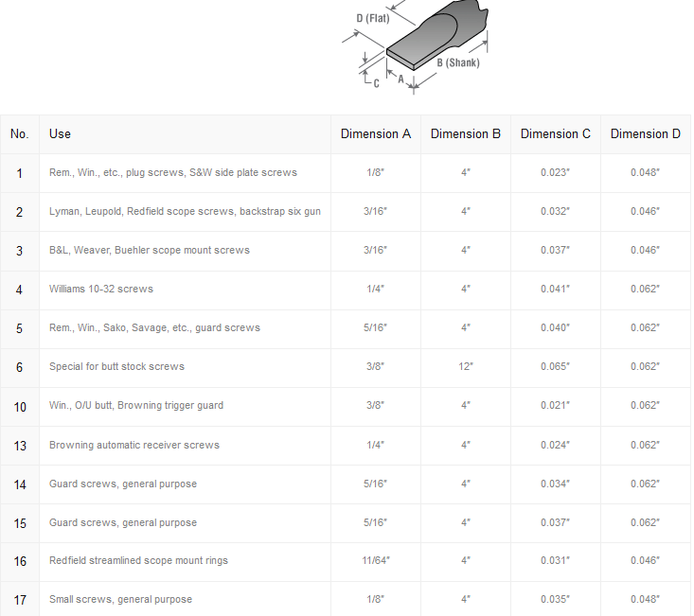Click "Special for butt stock screws" text
Viewport: 694px width, 616px height.
click(x=116, y=366)
